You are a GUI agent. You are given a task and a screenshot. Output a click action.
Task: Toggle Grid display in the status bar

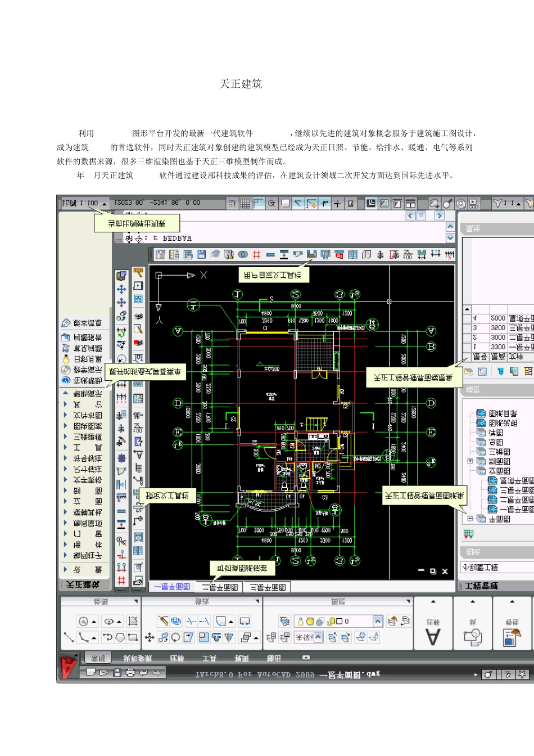coord(245,204)
